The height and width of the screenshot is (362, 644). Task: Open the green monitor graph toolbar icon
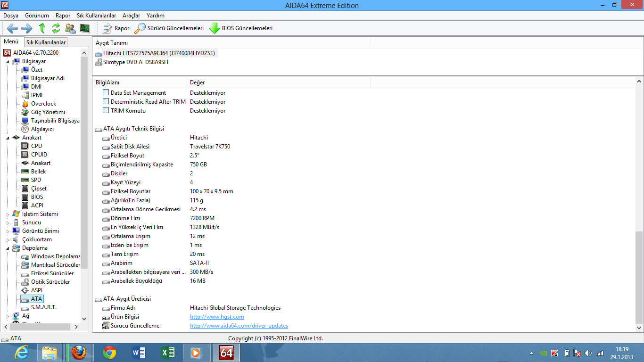coord(85,28)
